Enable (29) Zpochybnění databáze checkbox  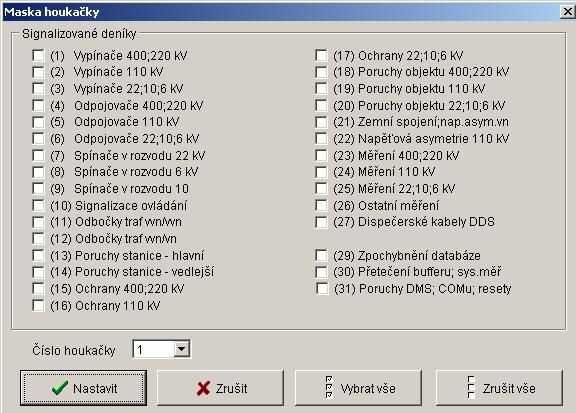point(321,255)
